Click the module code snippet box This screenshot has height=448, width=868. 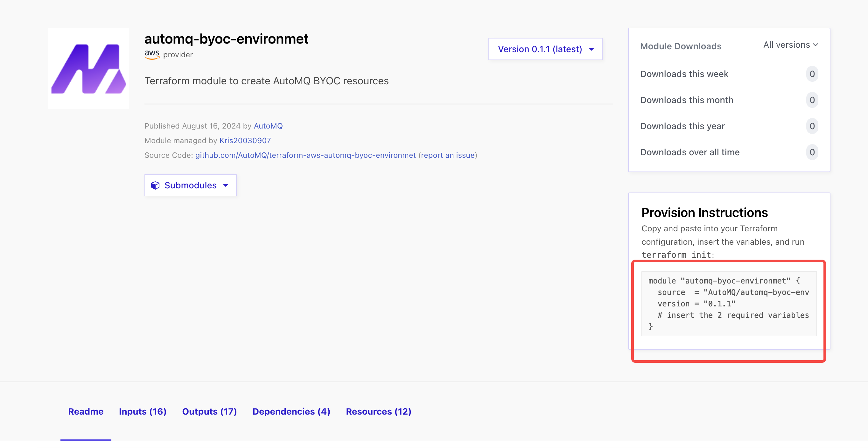coord(729,304)
